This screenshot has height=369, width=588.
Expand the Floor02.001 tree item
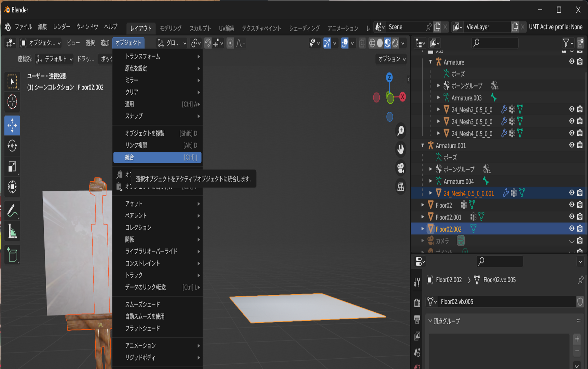pos(423,217)
